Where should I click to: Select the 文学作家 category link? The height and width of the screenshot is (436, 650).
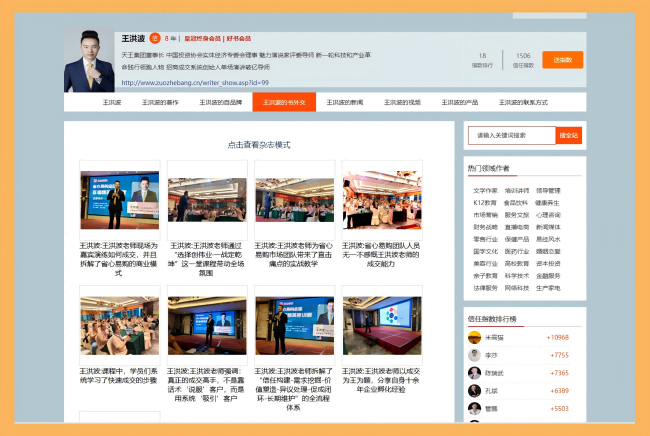(x=485, y=190)
